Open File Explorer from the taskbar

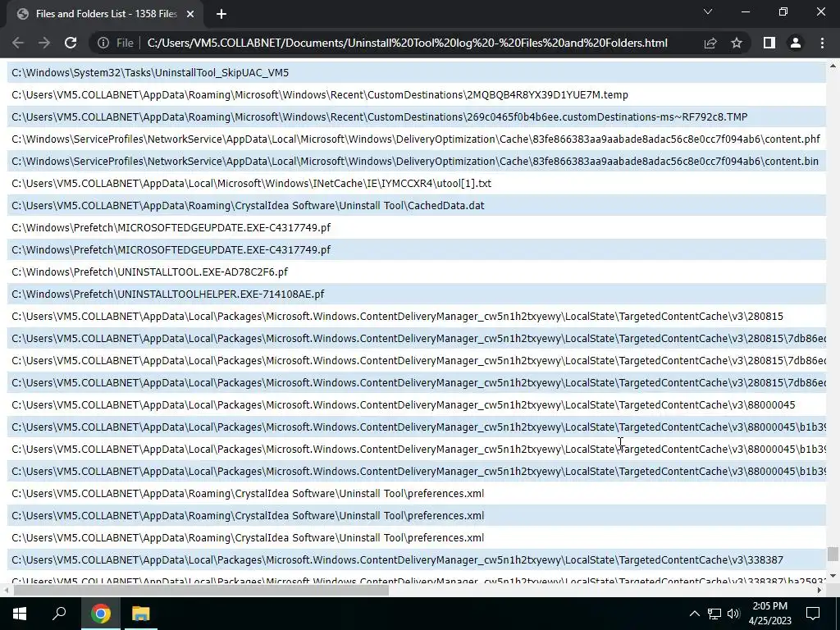(141, 614)
